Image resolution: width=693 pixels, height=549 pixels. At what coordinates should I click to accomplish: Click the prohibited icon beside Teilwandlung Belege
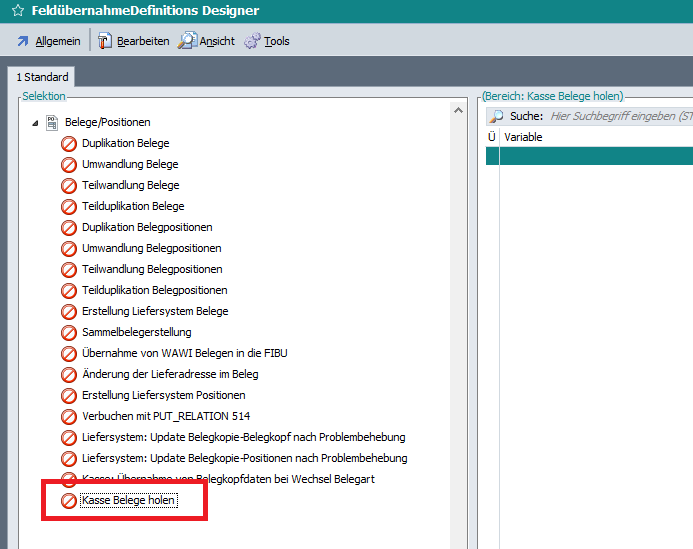coord(69,186)
